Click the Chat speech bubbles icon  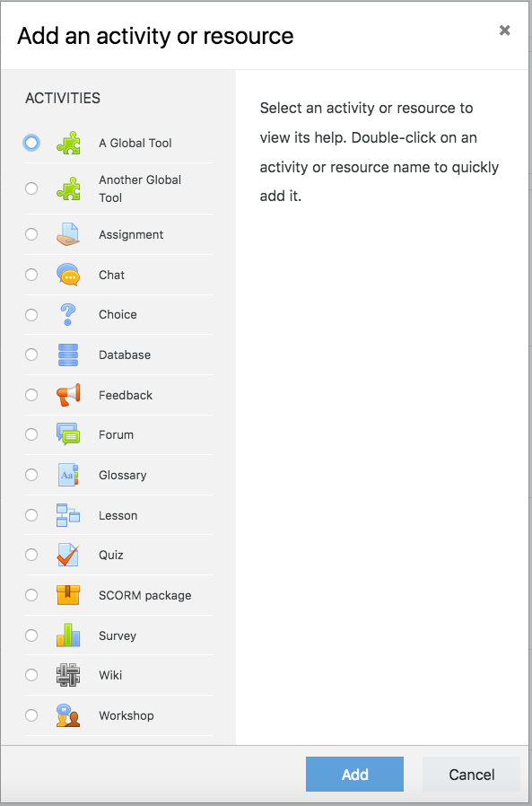68,275
